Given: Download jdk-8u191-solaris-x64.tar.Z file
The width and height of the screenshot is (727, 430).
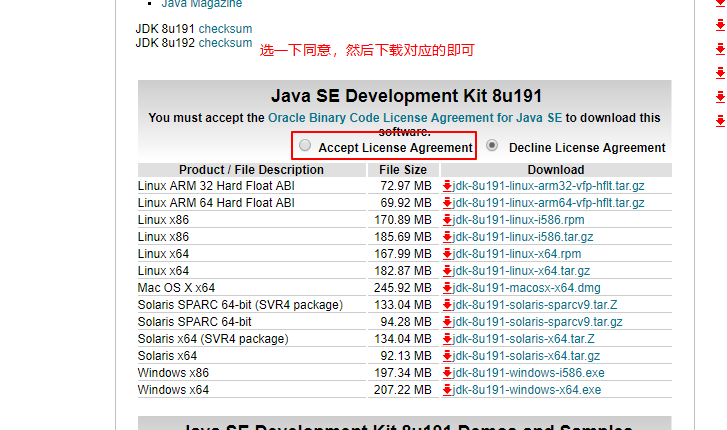Looking at the screenshot, I should click(x=523, y=339).
